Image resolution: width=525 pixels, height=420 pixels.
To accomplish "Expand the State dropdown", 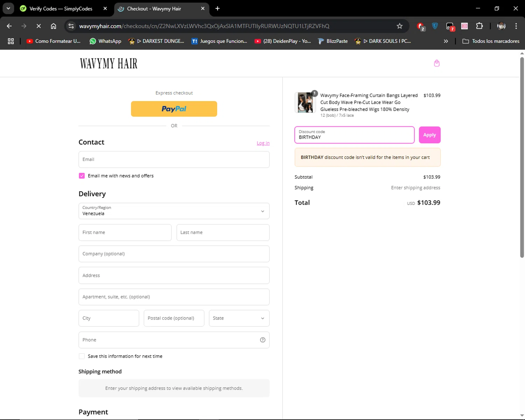I will [239, 318].
